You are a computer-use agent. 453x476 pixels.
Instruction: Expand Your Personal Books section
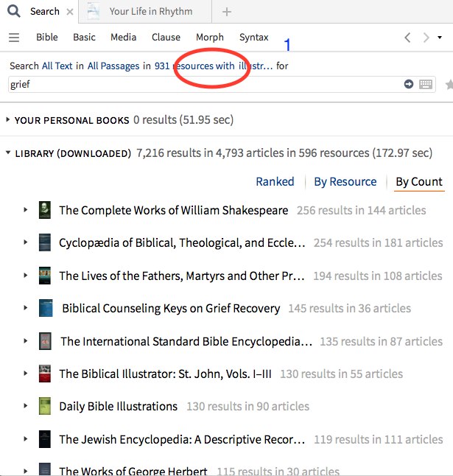[8, 120]
